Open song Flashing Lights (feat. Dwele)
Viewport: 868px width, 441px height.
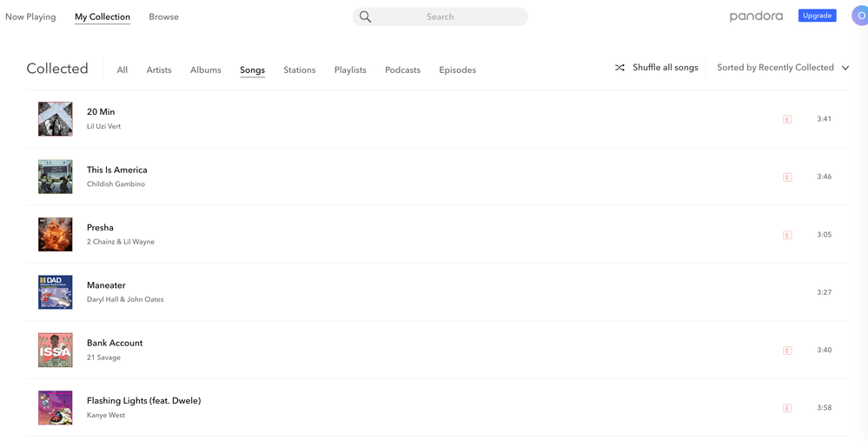(144, 401)
